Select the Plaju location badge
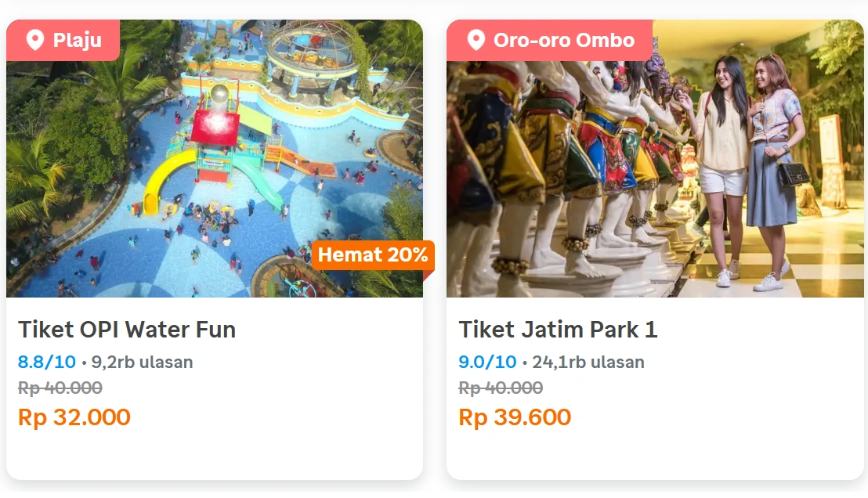The width and height of the screenshot is (868, 498). coord(63,40)
